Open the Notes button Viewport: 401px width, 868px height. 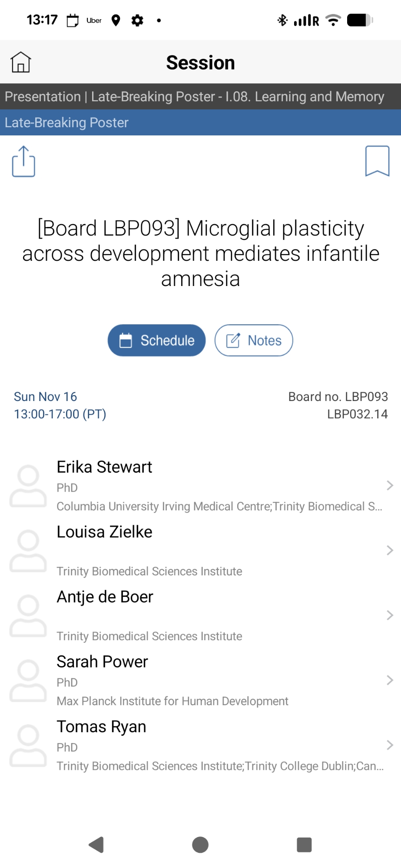[x=254, y=340]
